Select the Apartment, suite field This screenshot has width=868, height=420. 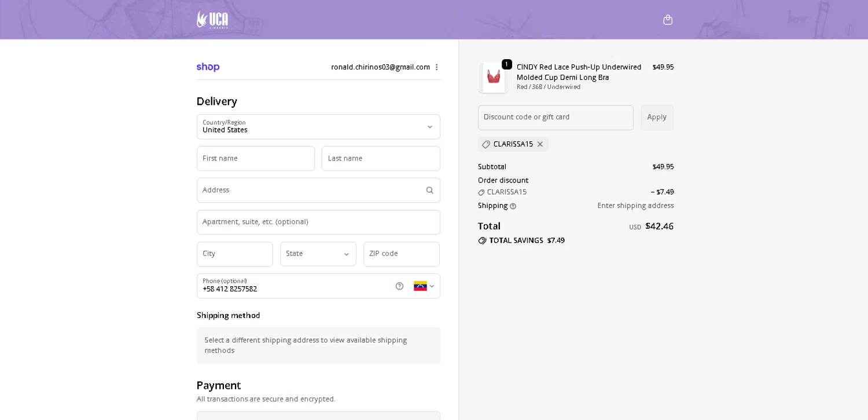click(318, 222)
